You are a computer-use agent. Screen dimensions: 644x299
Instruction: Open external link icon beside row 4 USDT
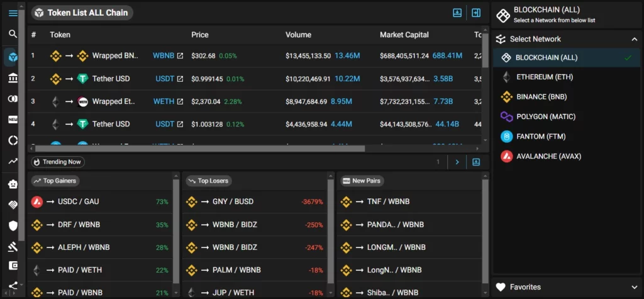180,124
